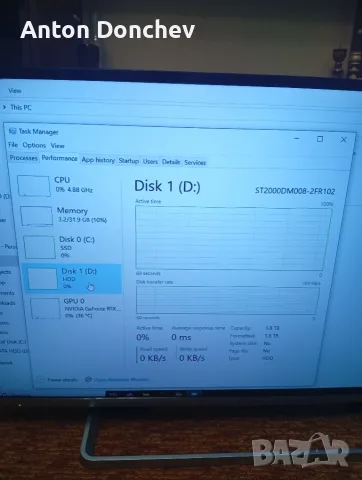Viewport: 362px width, 480px height.
Task: Open the Startup tab
Action: click(129, 161)
